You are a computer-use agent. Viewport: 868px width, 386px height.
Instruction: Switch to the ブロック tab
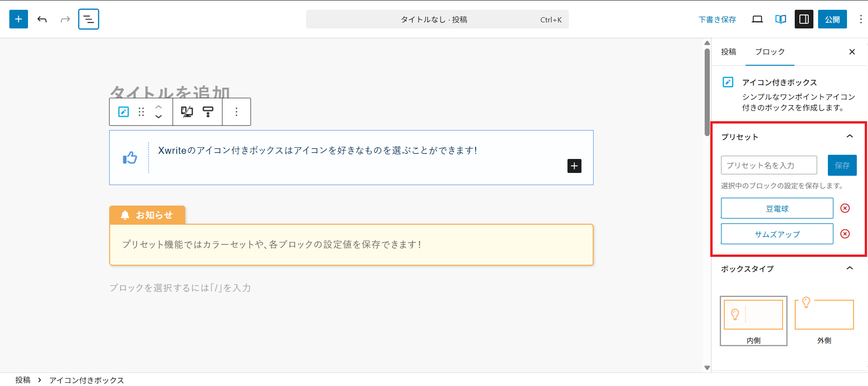[770, 52]
